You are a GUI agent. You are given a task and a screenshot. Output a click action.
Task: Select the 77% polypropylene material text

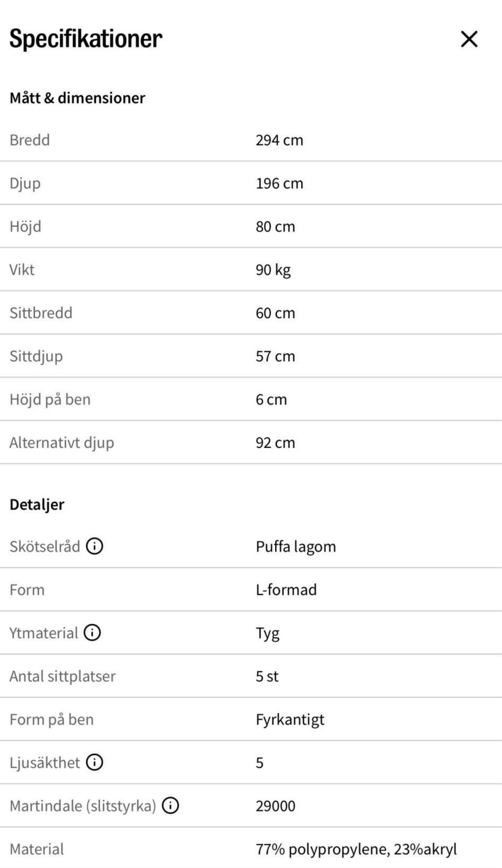[x=323, y=849]
